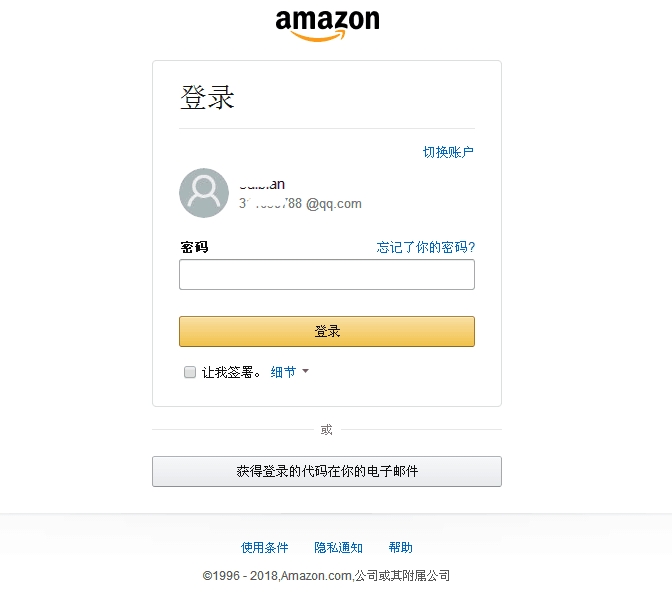Click 获得登录的代码在你的电子邮件 button
Screen dimensions: 672x610
pos(327,472)
